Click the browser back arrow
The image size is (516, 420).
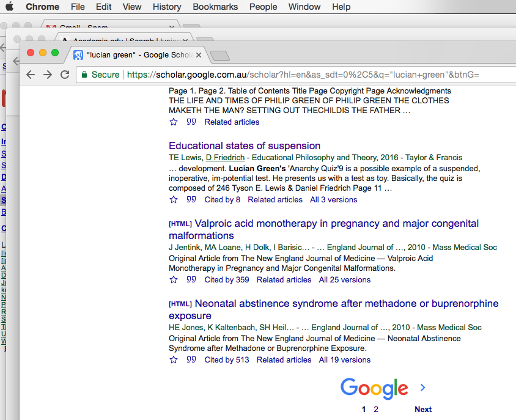pos(31,75)
